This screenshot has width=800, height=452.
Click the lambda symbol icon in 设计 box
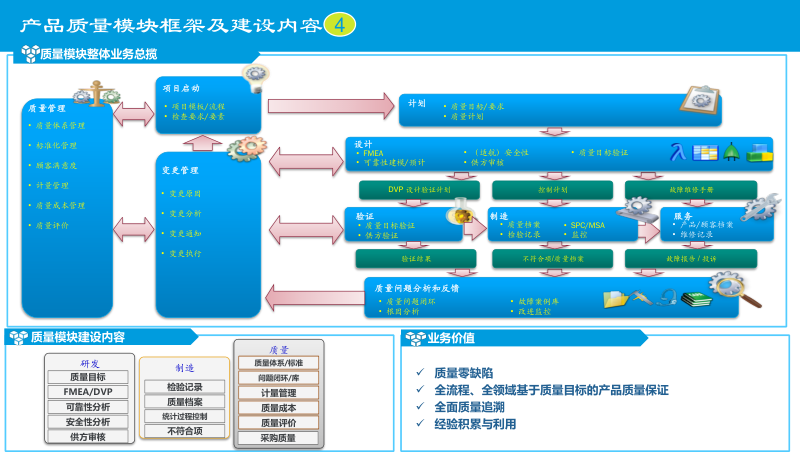(x=678, y=152)
